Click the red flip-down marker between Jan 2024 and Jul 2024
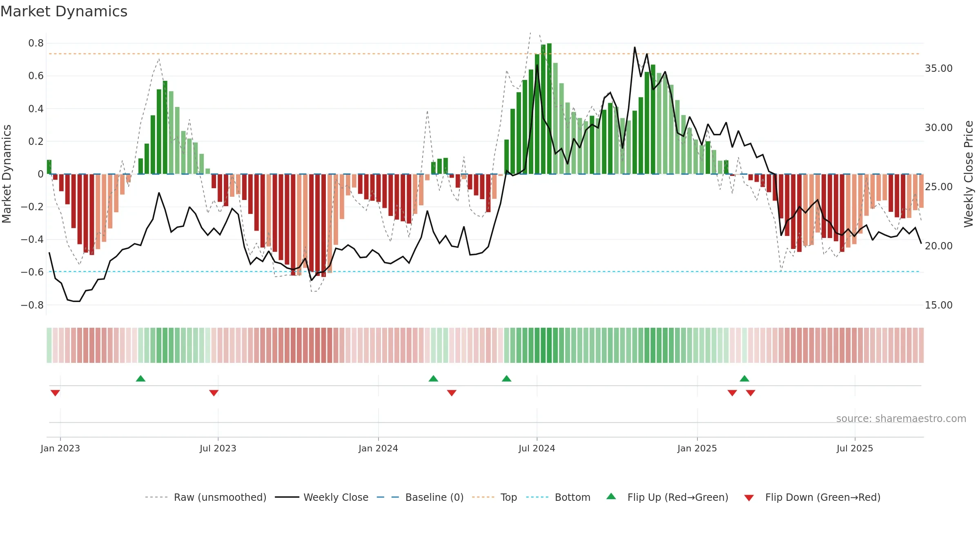The height and width of the screenshot is (551, 980). pos(452,393)
